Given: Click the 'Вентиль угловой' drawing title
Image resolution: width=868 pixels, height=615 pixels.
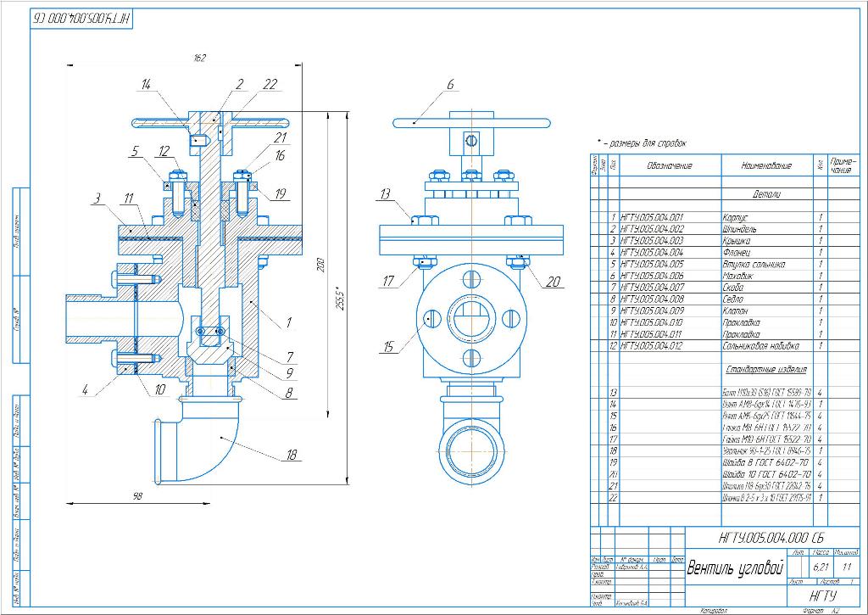Looking at the screenshot, I should (x=735, y=568).
